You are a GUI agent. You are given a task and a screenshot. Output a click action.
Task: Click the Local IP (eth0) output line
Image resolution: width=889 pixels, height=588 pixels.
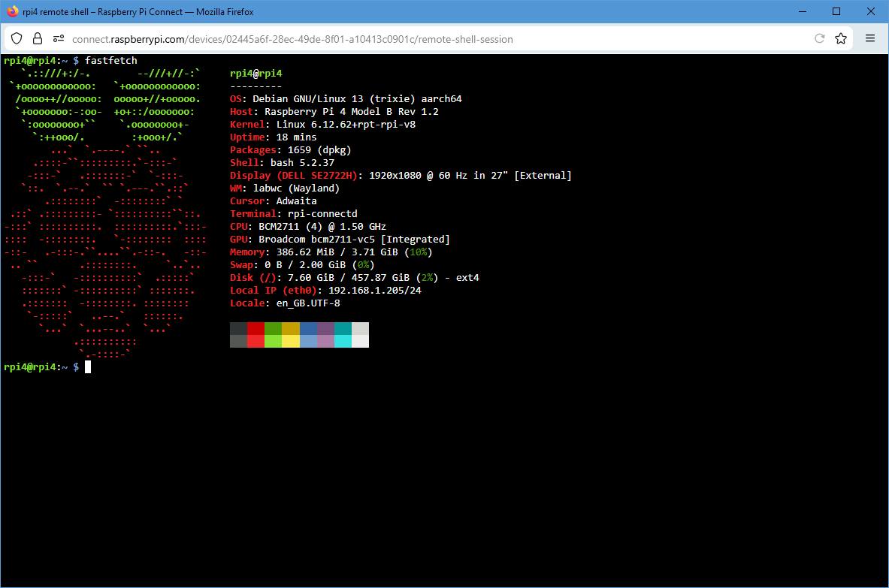325,290
